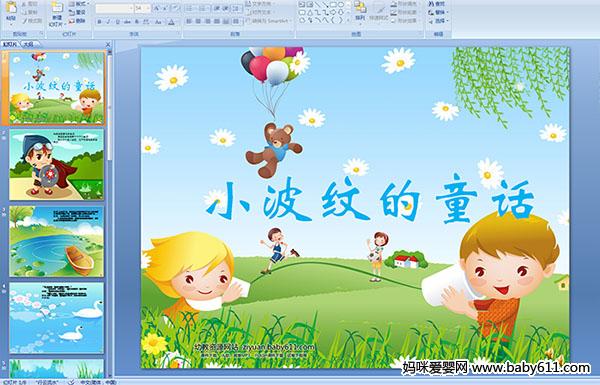Image resolution: width=600 pixels, height=385 pixels.
Task: Click the font color icon
Action: pyautogui.click(x=171, y=22)
